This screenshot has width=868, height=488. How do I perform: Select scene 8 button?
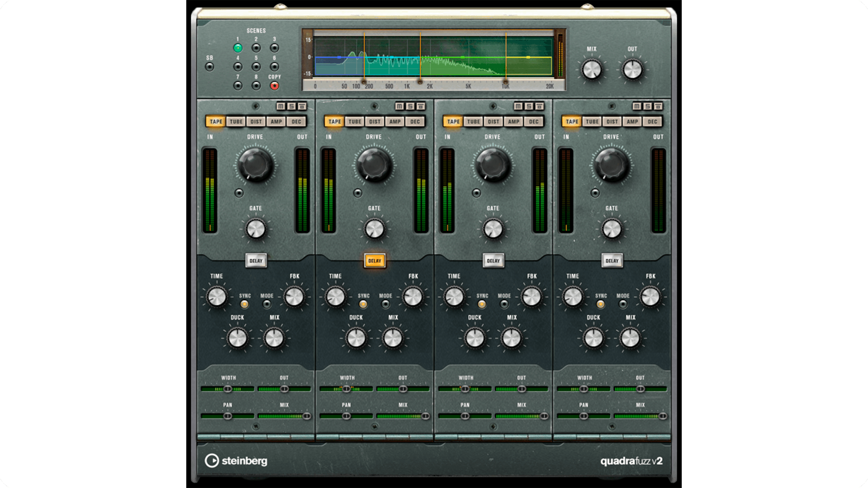coord(256,86)
